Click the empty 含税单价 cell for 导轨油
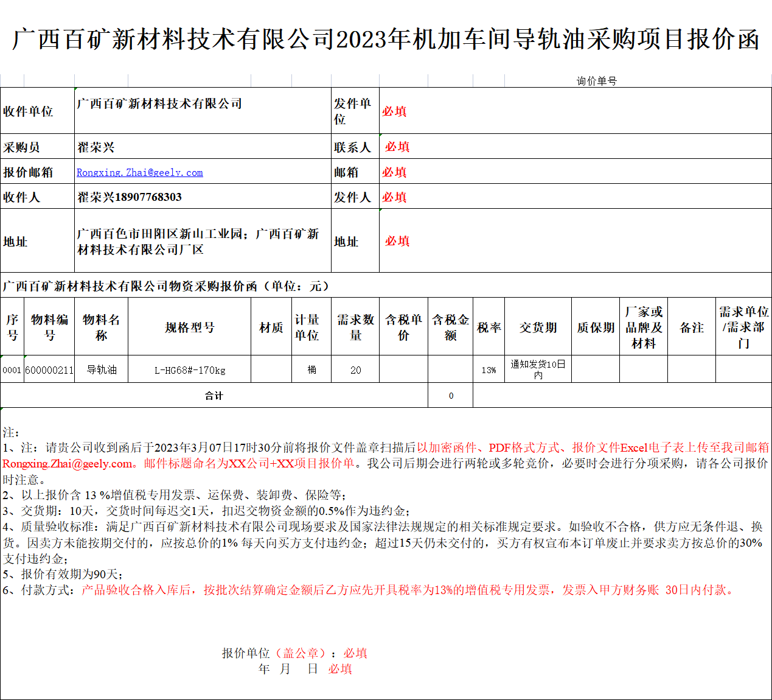 tap(404, 369)
